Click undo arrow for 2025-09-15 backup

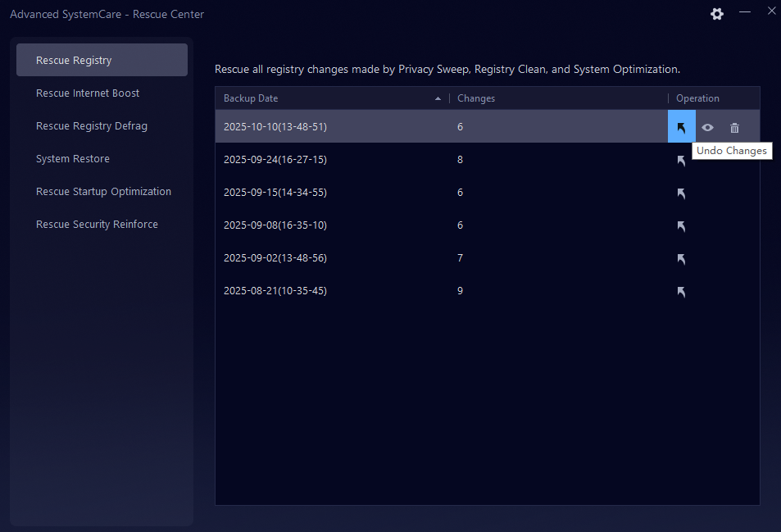coord(681,193)
